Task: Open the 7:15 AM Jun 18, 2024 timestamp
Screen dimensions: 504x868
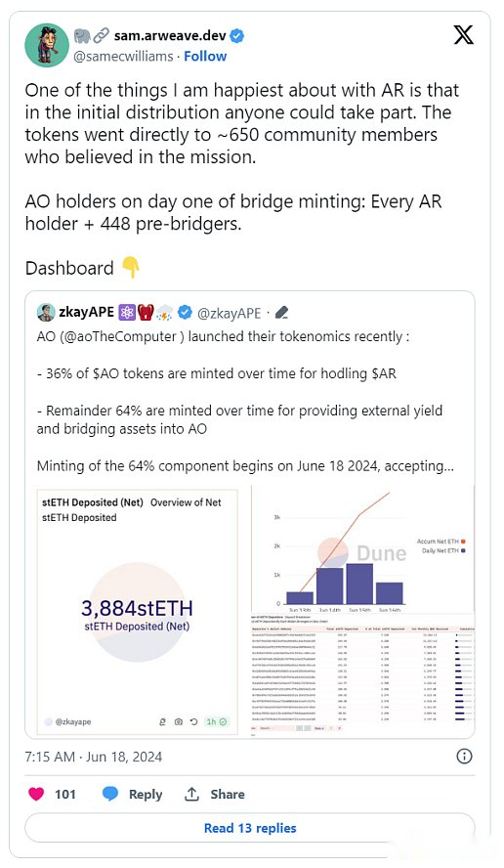Action: (x=94, y=757)
